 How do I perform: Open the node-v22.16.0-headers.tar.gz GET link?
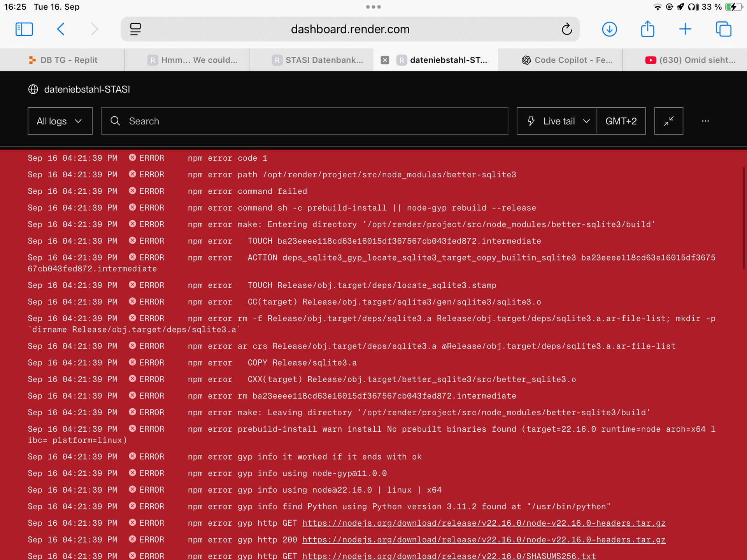pos(484,523)
